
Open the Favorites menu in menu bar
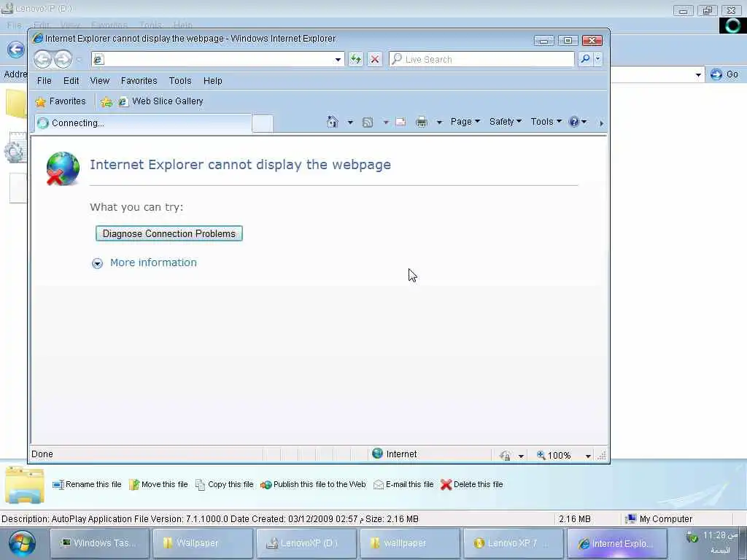point(139,81)
